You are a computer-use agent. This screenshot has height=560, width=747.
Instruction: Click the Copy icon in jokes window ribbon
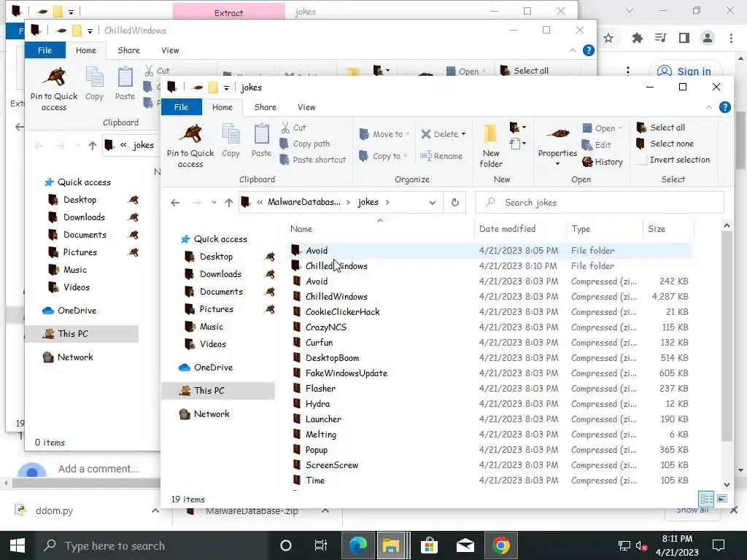(231, 141)
